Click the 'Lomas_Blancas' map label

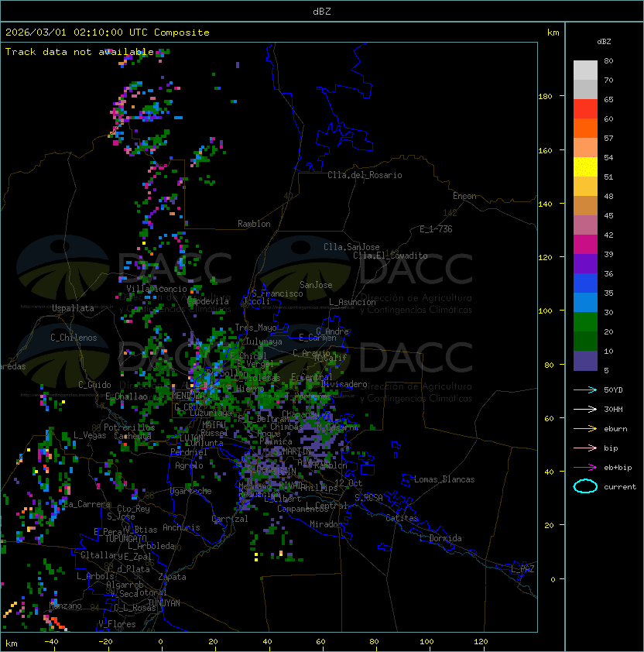[444, 479]
